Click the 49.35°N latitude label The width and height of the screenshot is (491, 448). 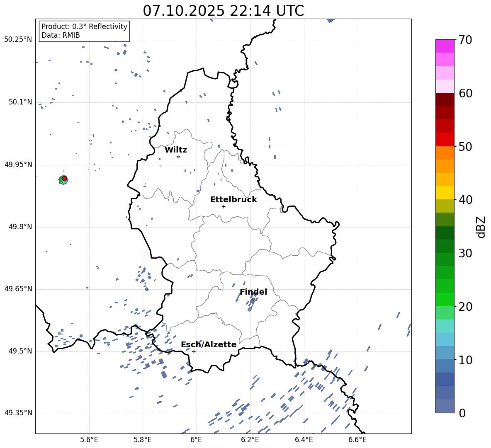pyautogui.click(x=18, y=413)
